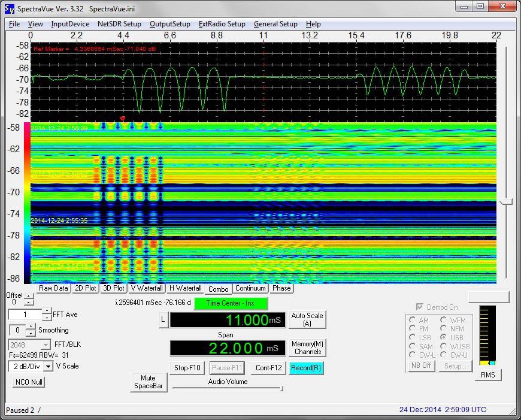Select WFM demodulation mode
Viewport: 521px width, 420px height.
click(x=443, y=320)
